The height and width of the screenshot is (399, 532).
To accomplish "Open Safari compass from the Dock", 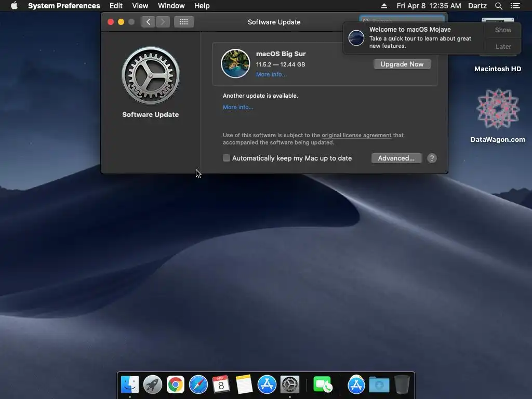I will coord(198,384).
